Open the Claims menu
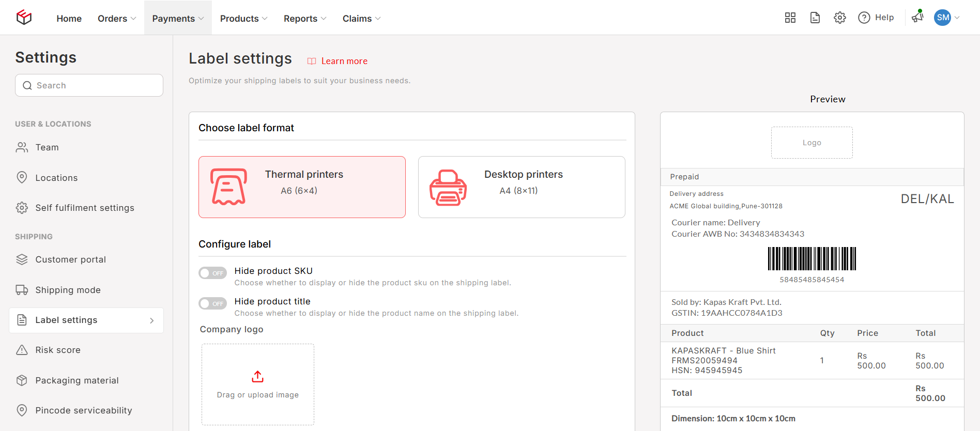 (361, 19)
